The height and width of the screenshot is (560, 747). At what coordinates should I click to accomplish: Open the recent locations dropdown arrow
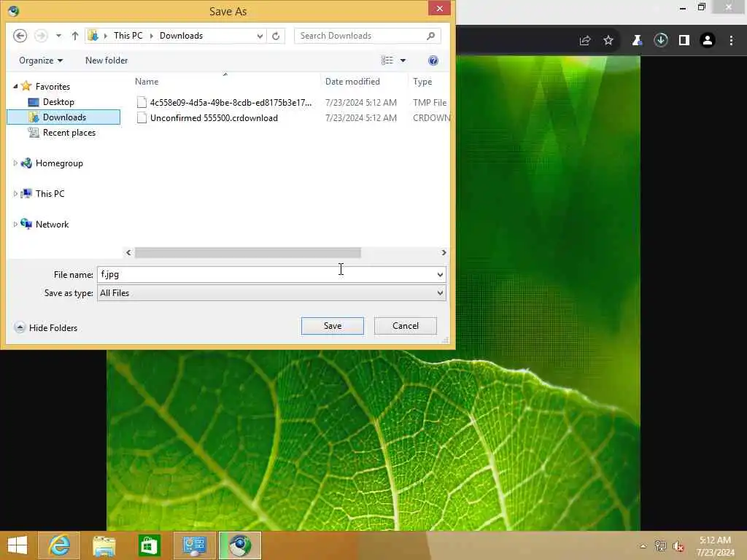coord(58,36)
